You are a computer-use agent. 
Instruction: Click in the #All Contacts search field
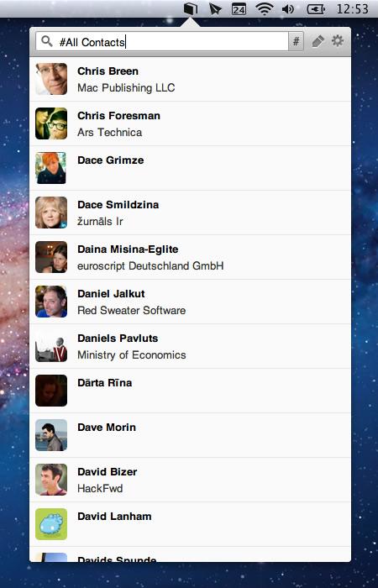tap(162, 41)
